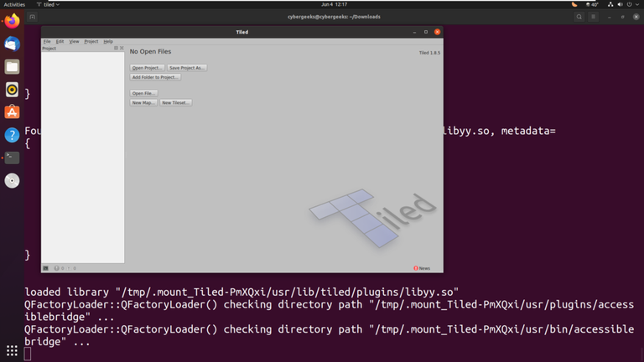Image resolution: width=644 pixels, height=362 pixels.
Task: Open the File menu in Tiled
Action: point(47,41)
